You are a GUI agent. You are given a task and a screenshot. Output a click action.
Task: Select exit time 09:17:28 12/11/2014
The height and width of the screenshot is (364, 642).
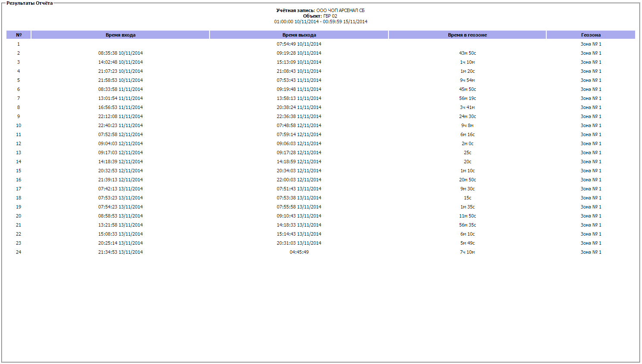pyautogui.click(x=299, y=152)
